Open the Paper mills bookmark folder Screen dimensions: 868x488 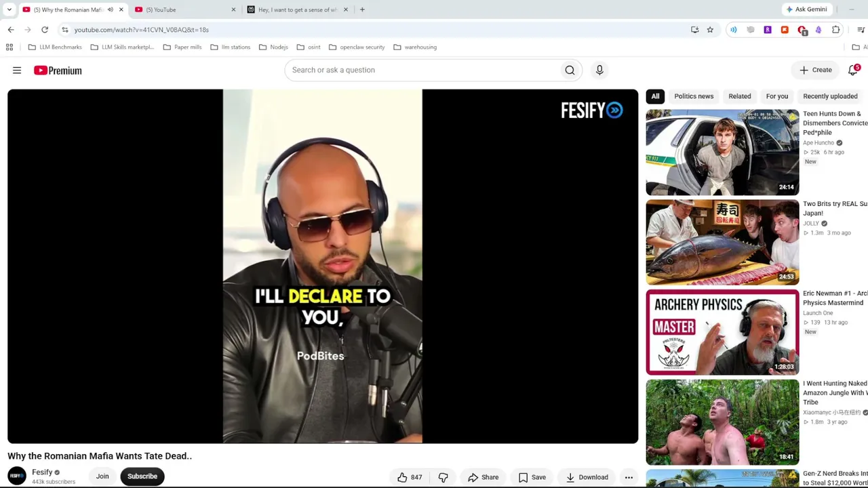tap(182, 47)
